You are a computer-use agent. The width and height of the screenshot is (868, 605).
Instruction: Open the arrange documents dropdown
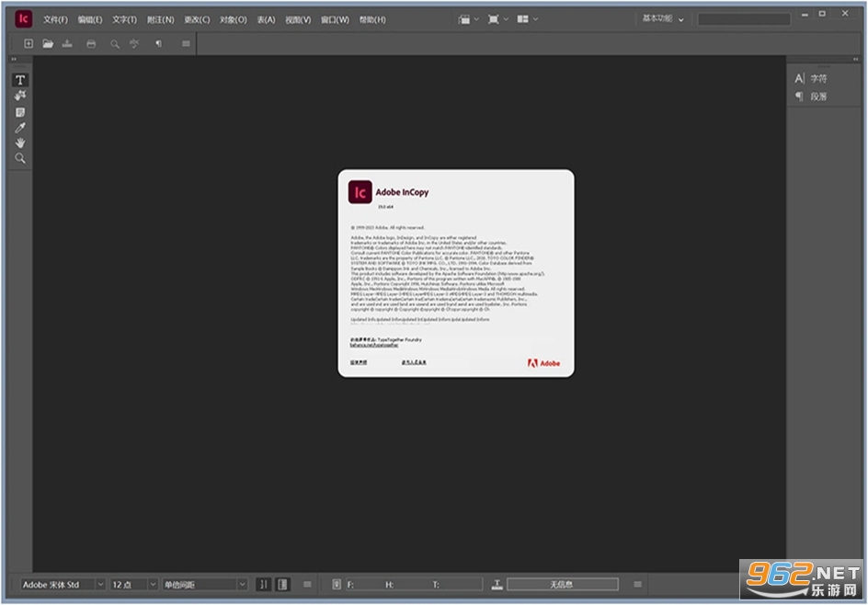527,19
